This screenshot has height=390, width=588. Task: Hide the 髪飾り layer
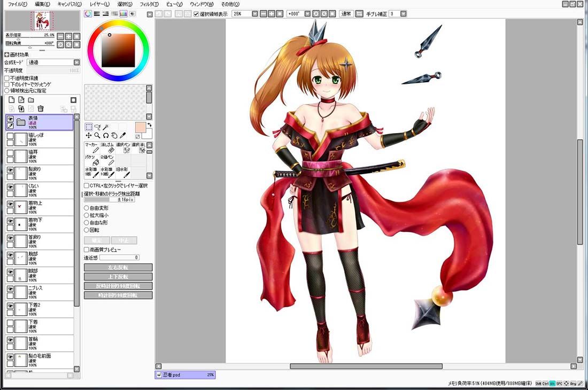click(x=10, y=170)
